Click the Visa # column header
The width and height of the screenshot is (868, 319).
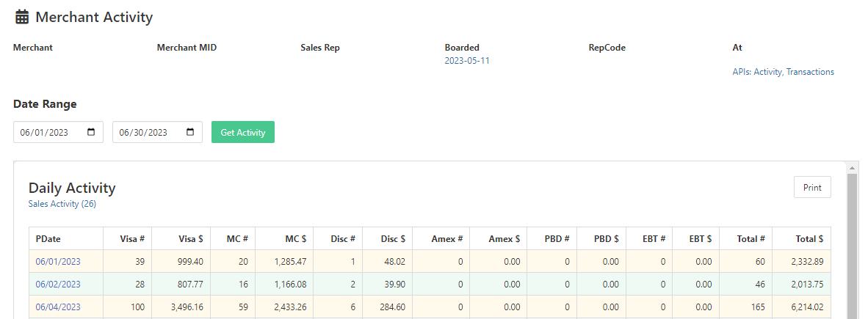(x=127, y=239)
